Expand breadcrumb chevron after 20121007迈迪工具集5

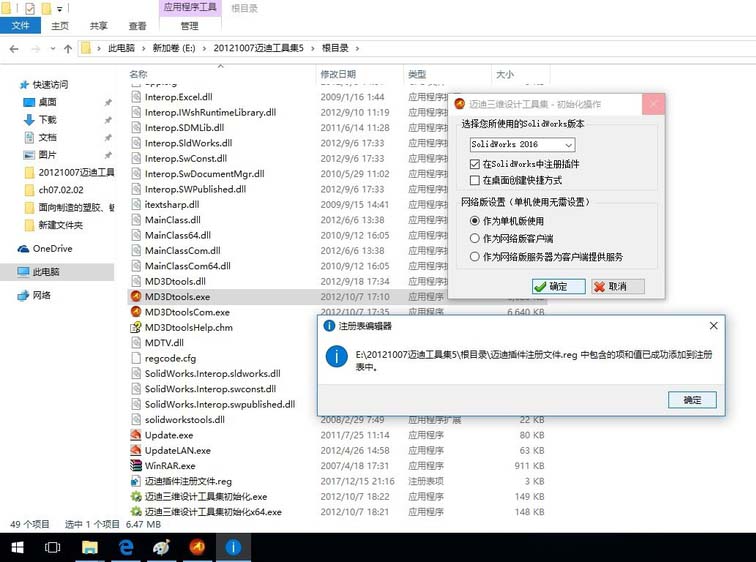tap(313, 49)
